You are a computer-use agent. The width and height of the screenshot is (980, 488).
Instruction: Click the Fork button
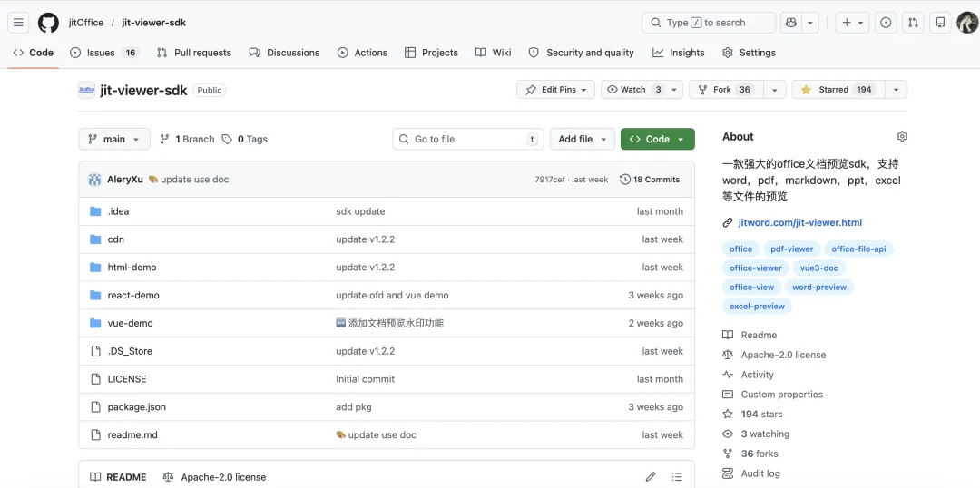click(726, 90)
